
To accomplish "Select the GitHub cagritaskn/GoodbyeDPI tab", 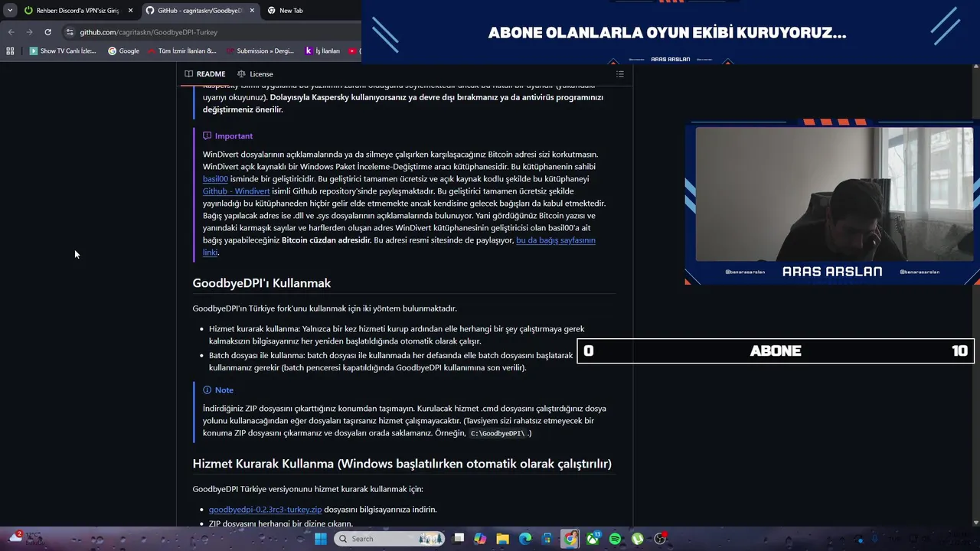I will point(200,11).
